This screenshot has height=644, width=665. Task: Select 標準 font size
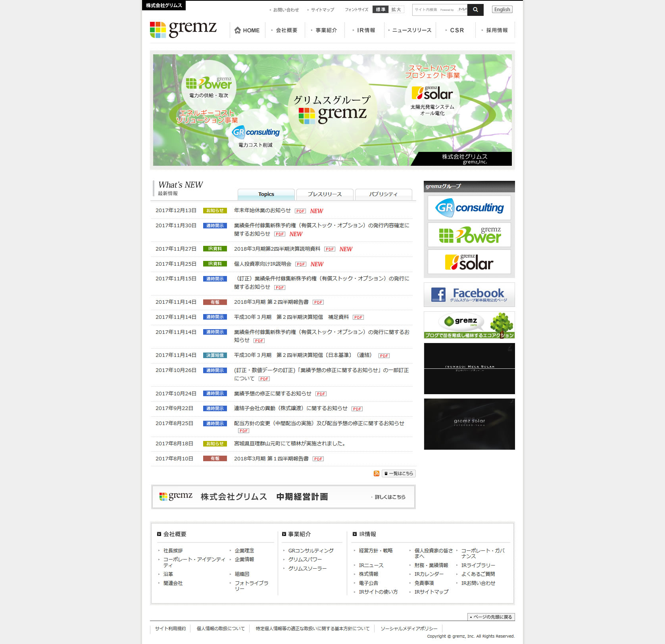pos(381,10)
